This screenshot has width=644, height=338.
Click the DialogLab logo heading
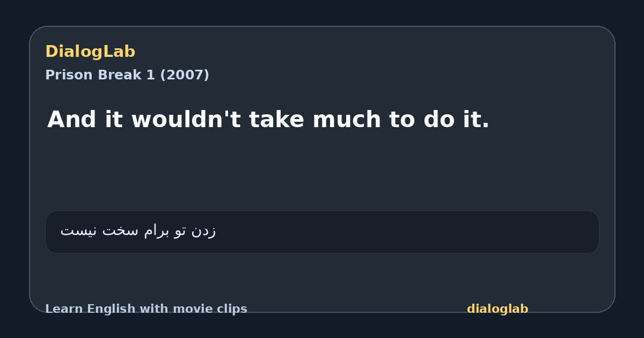90,52
